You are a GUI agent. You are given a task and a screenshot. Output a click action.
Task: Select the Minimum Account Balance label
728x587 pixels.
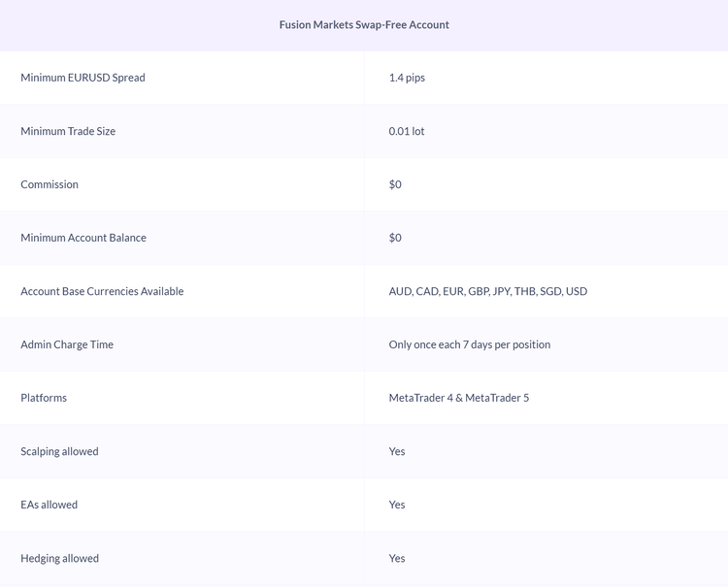(83, 238)
